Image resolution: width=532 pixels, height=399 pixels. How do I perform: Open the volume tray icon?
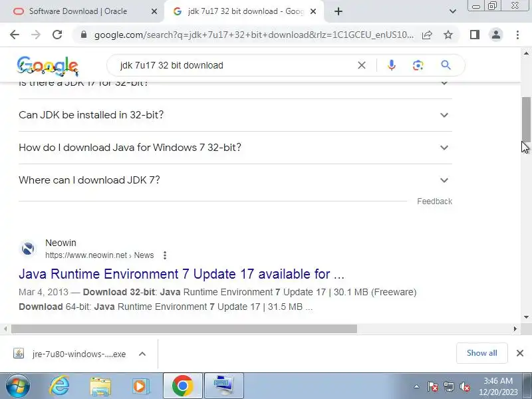coord(464,386)
